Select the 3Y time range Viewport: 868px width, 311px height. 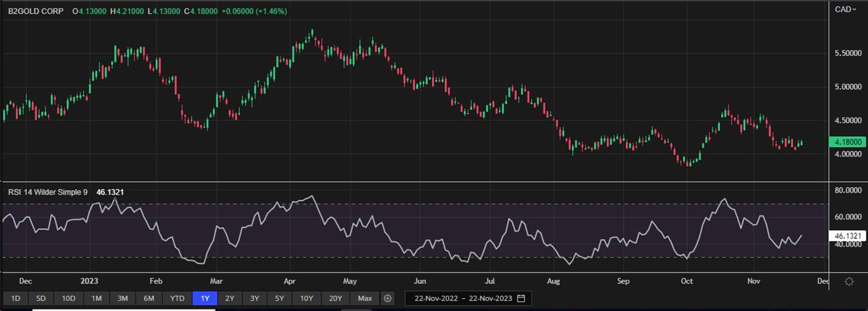[x=255, y=298]
